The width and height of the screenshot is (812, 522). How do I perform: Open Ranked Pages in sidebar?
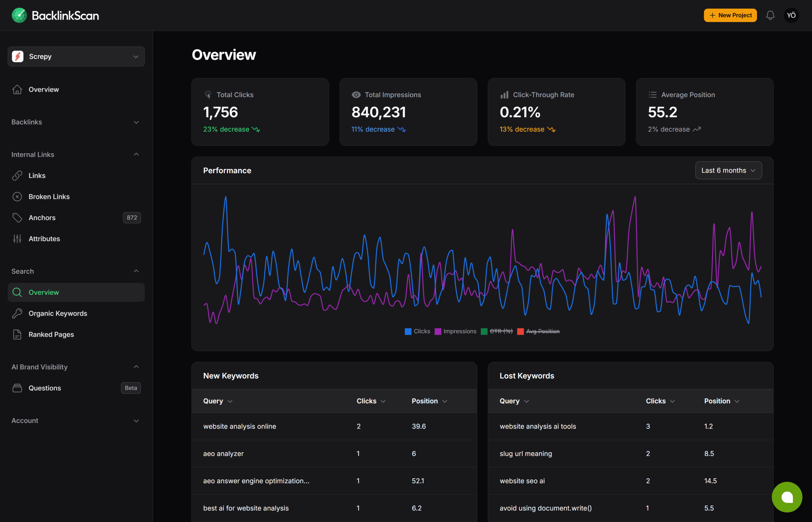pos(76,334)
